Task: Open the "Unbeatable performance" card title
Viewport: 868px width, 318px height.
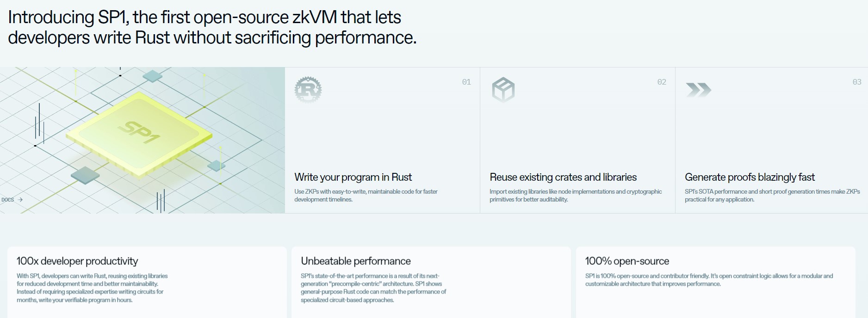Action: click(356, 261)
